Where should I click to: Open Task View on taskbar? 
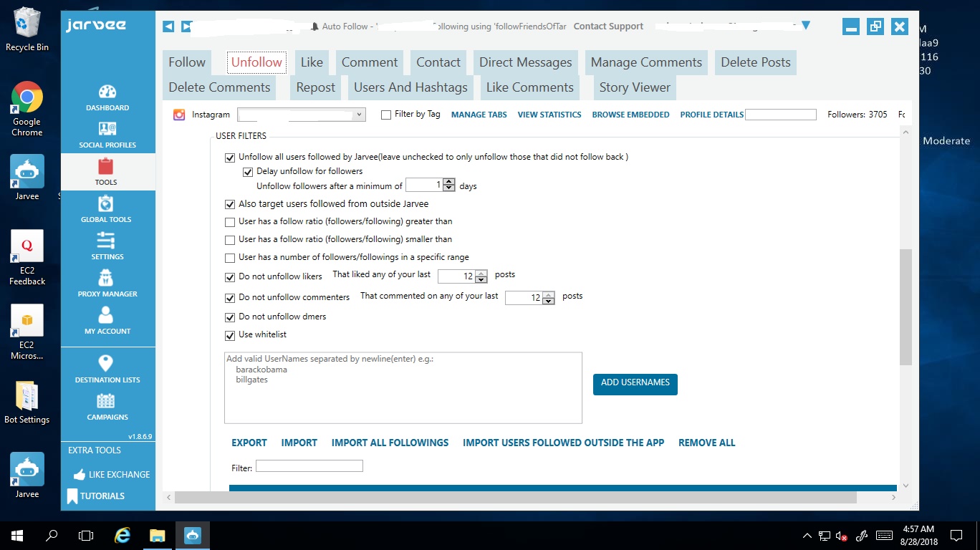pos(86,535)
